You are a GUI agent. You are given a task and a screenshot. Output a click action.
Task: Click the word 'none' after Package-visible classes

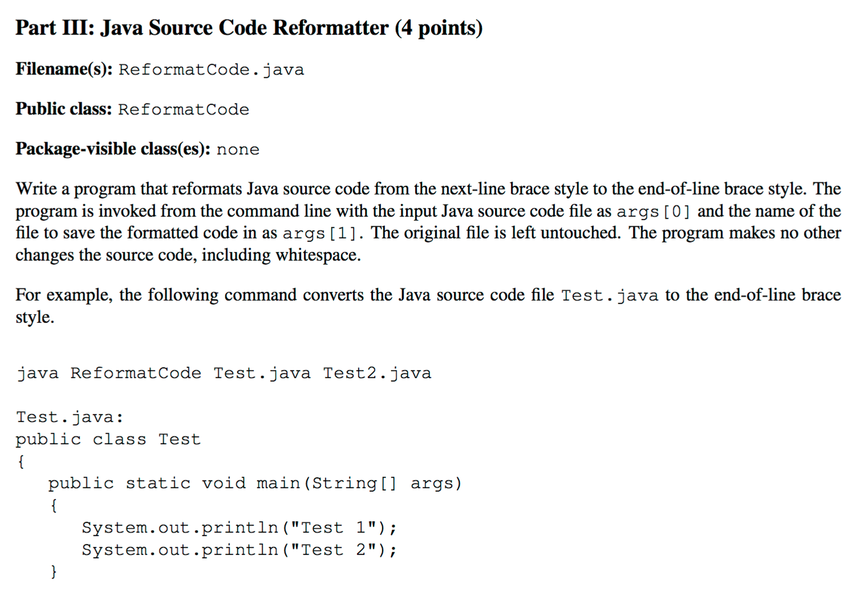238,149
